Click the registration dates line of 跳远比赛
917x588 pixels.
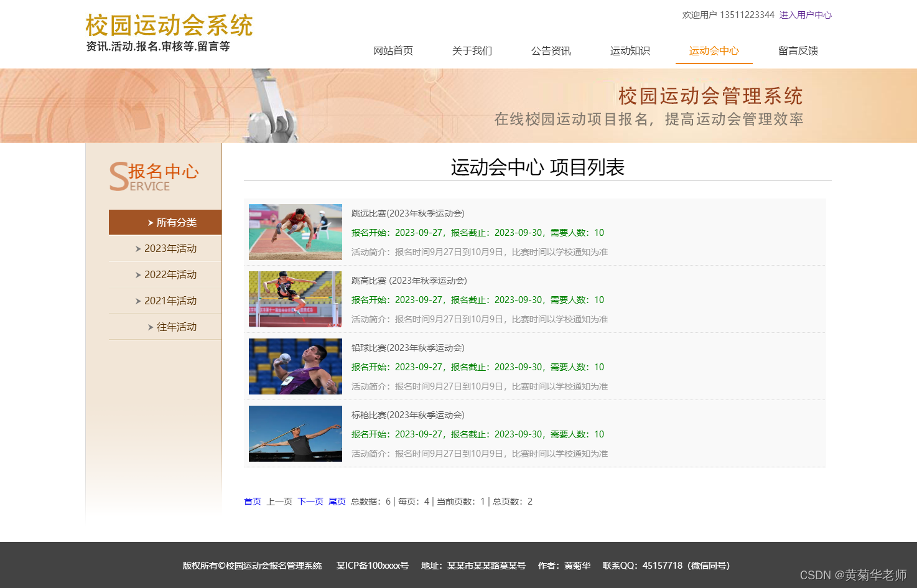click(478, 233)
